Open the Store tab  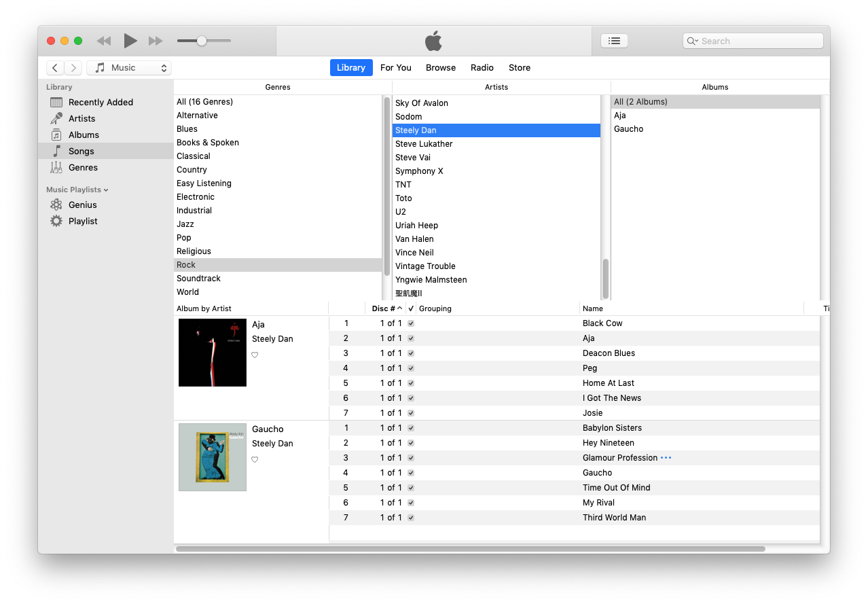(520, 68)
